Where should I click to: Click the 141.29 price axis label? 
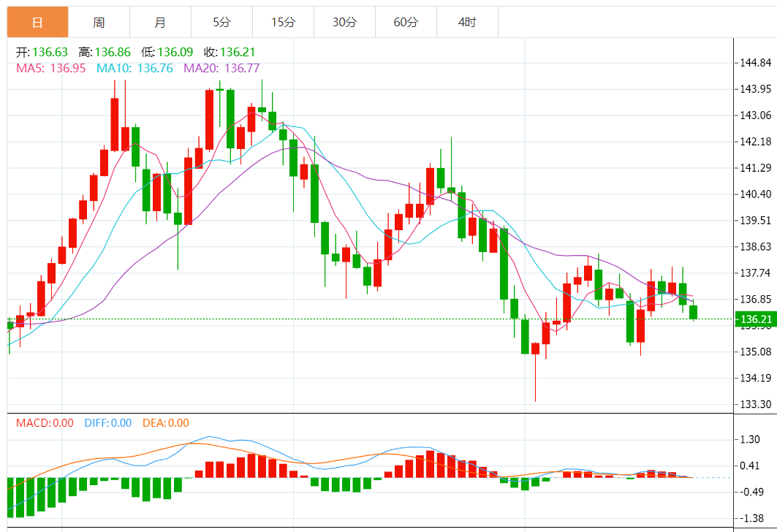(x=756, y=168)
